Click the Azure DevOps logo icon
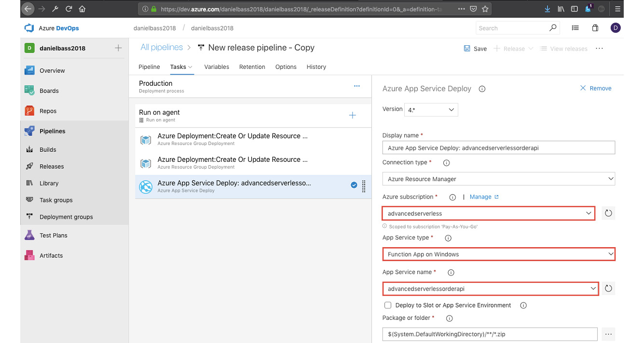Screen dimensions: 644x343 coord(29,28)
